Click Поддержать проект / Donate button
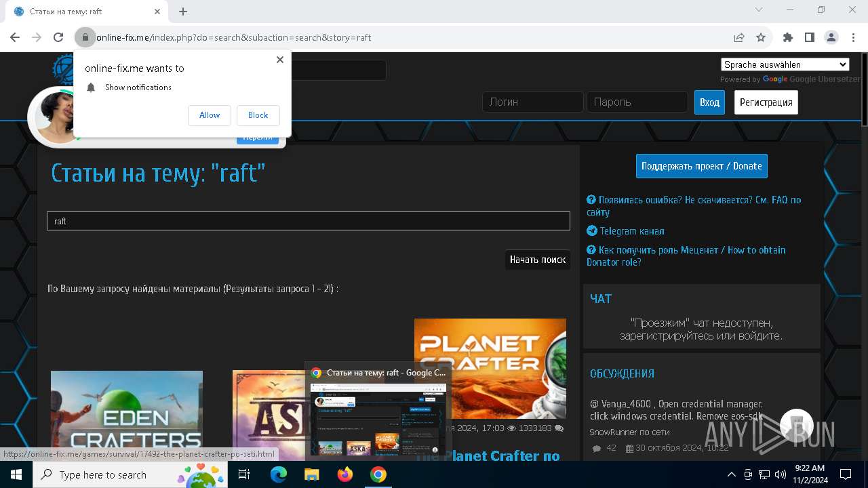This screenshot has height=488, width=868. (702, 166)
